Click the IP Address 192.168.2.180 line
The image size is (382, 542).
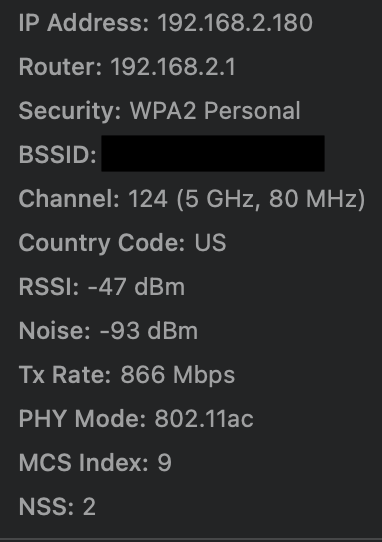pyautogui.click(x=166, y=23)
